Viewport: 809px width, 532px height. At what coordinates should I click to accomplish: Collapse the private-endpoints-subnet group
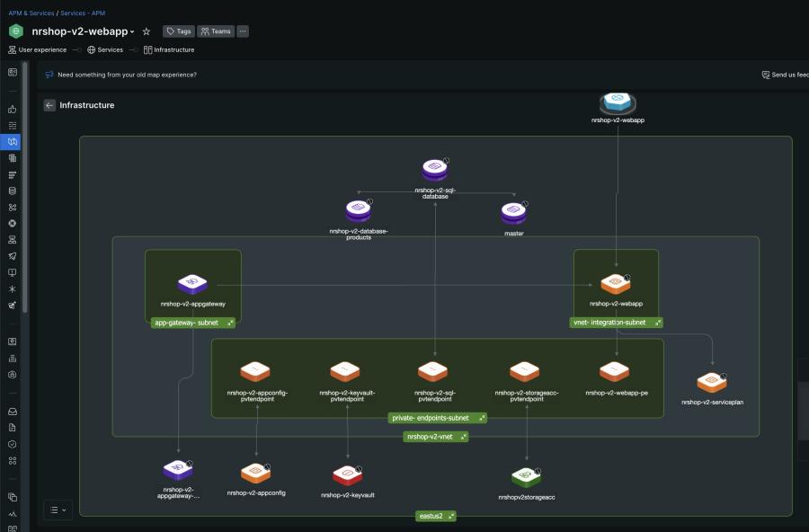481,418
